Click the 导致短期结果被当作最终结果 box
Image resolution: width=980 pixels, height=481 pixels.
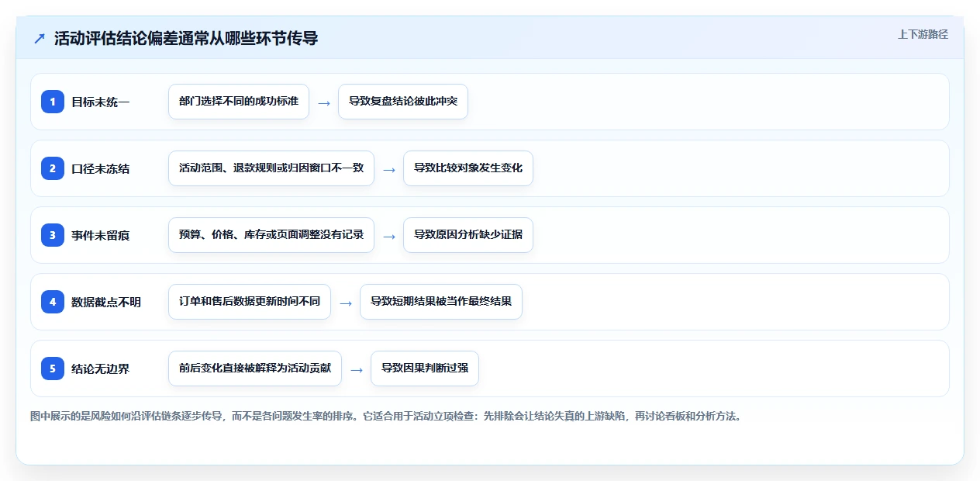click(x=441, y=302)
